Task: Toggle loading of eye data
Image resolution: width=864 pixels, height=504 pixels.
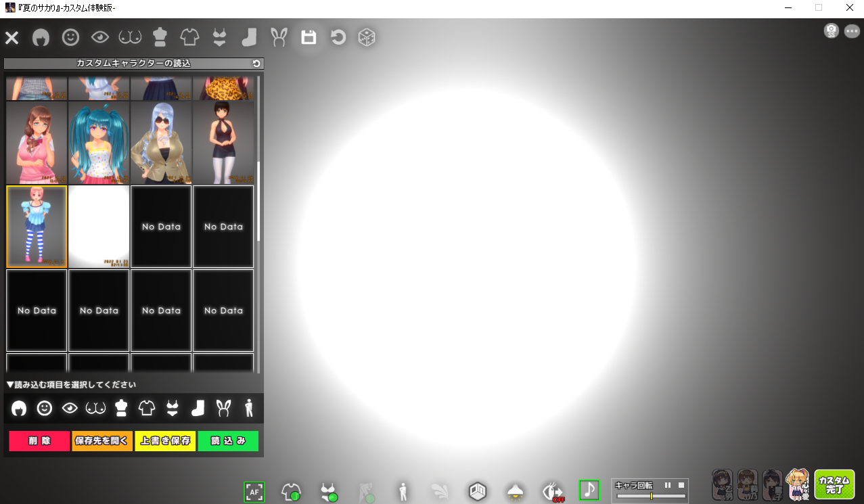Action: click(x=70, y=408)
